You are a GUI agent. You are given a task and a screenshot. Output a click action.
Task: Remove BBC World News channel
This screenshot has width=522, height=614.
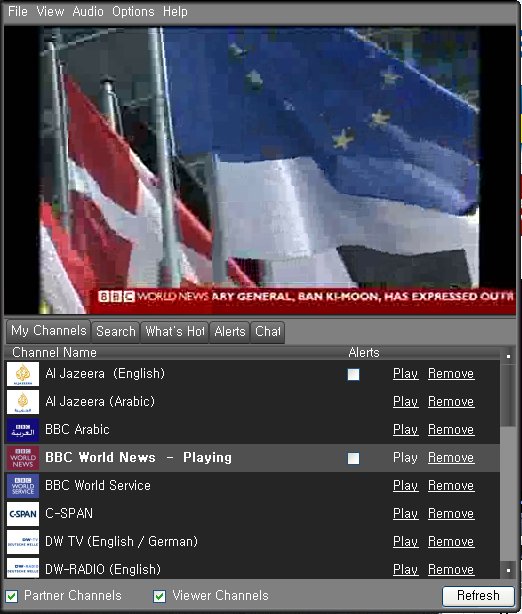coord(451,458)
